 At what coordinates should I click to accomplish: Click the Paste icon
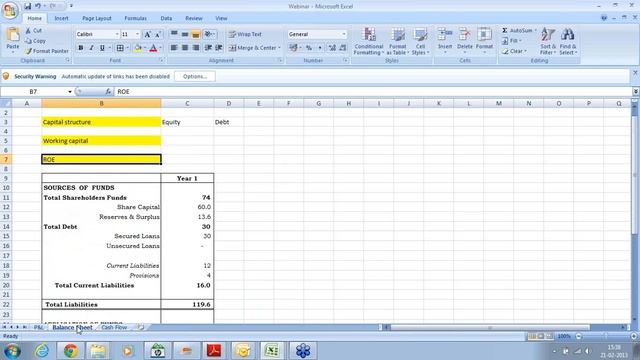point(13,35)
